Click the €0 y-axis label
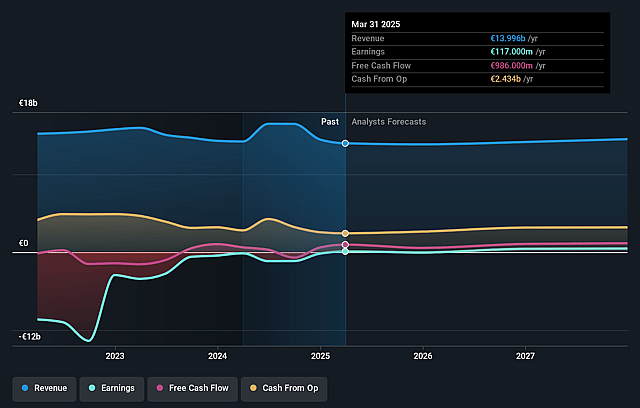Viewport: 640px width, 408px height. coord(24,243)
